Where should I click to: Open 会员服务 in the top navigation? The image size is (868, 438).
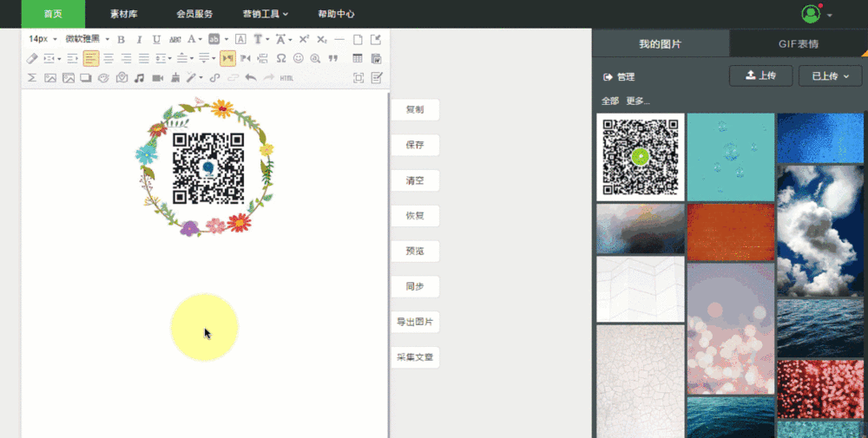pos(194,14)
